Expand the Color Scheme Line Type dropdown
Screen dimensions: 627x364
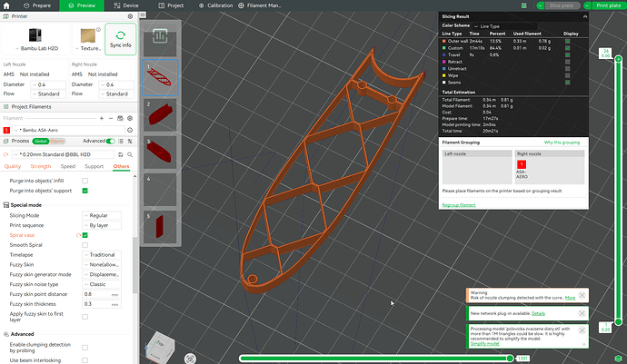[487, 26]
